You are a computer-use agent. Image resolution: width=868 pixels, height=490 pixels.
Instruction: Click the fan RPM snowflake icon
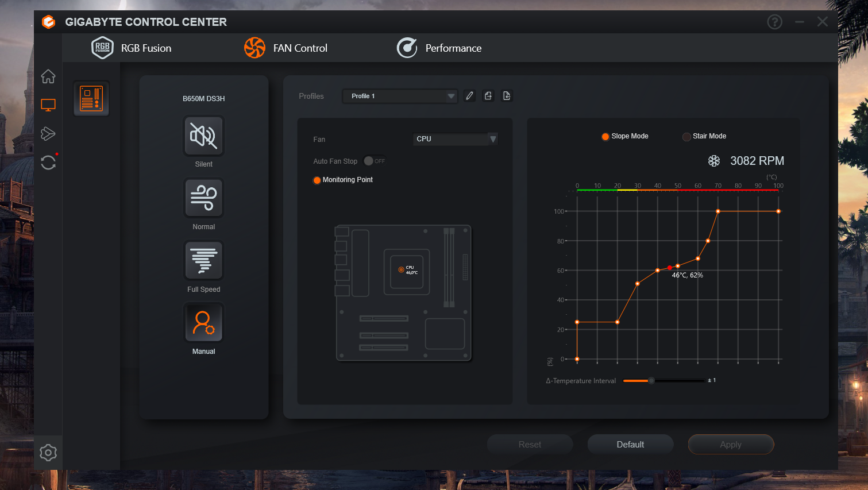714,161
